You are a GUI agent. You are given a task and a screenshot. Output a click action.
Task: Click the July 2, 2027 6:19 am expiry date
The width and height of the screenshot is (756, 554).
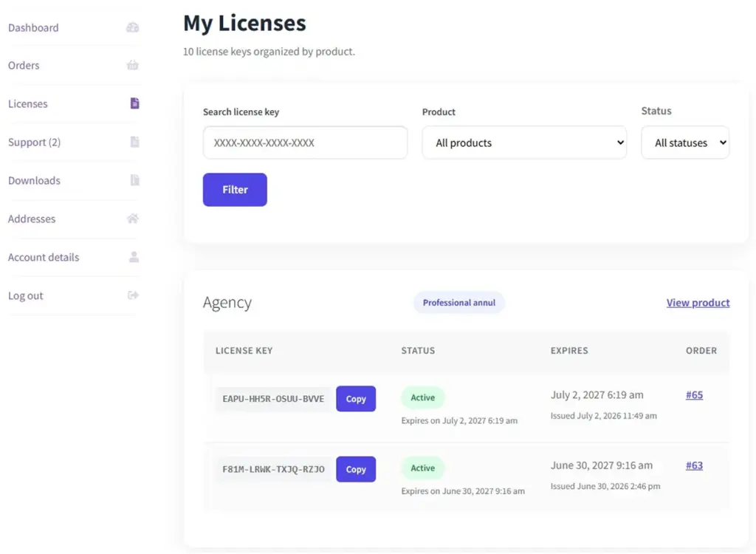pyautogui.click(x=597, y=394)
